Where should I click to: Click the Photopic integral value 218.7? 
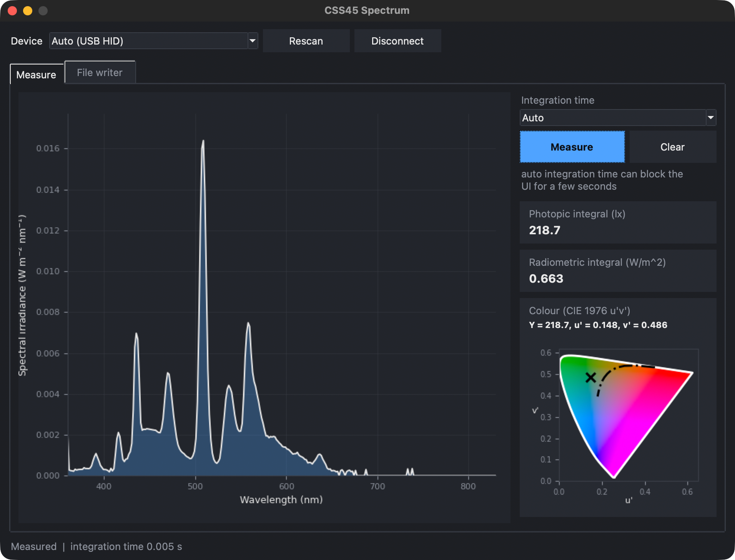coord(545,230)
